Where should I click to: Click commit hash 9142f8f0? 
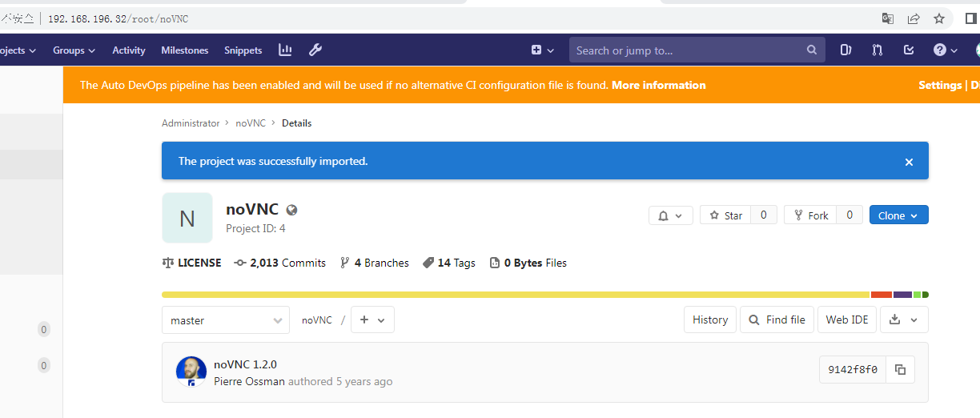(x=853, y=369)
